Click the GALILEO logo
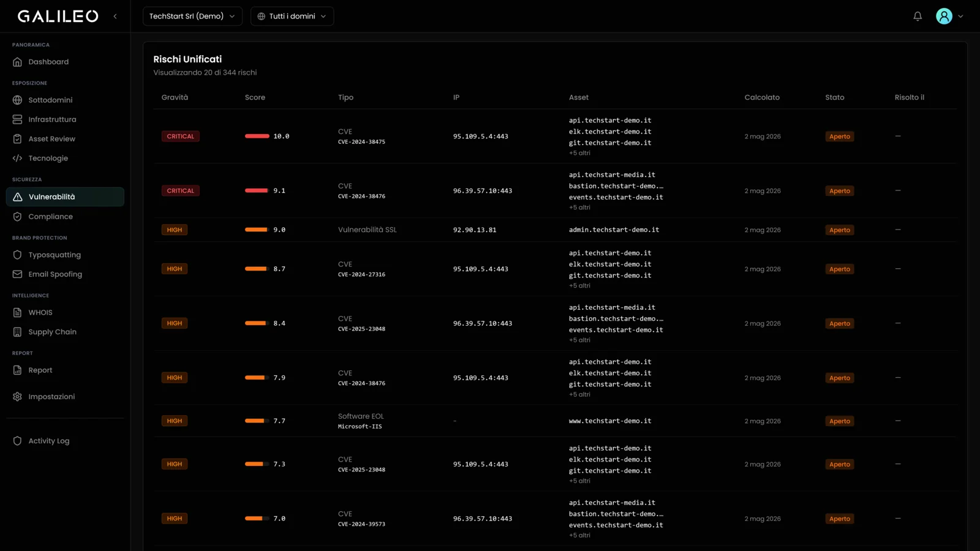980x551 pixels. point(58,17)
